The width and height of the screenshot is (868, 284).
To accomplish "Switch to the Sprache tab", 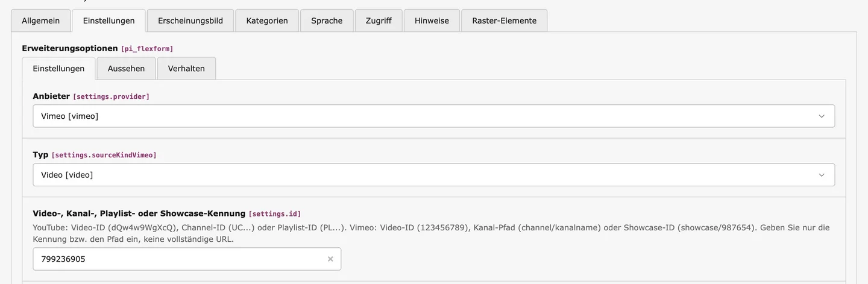I will tap(327, 21).
